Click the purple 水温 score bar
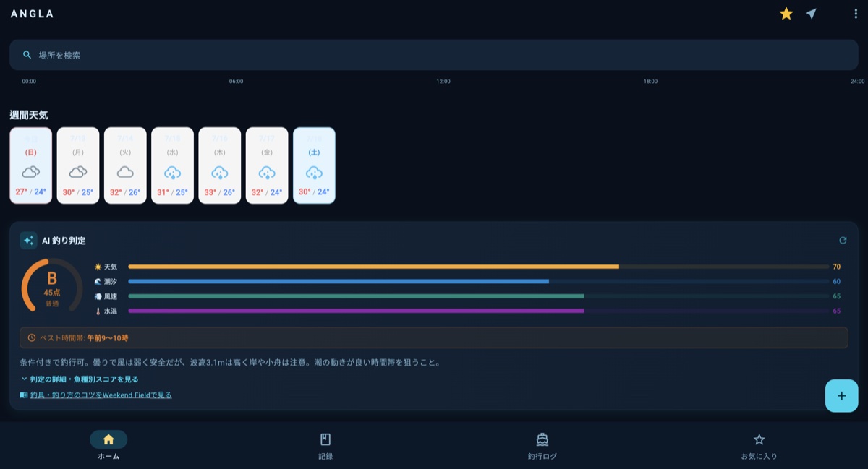The height and width of the screenshot is (469, 868). coord(479,311)
